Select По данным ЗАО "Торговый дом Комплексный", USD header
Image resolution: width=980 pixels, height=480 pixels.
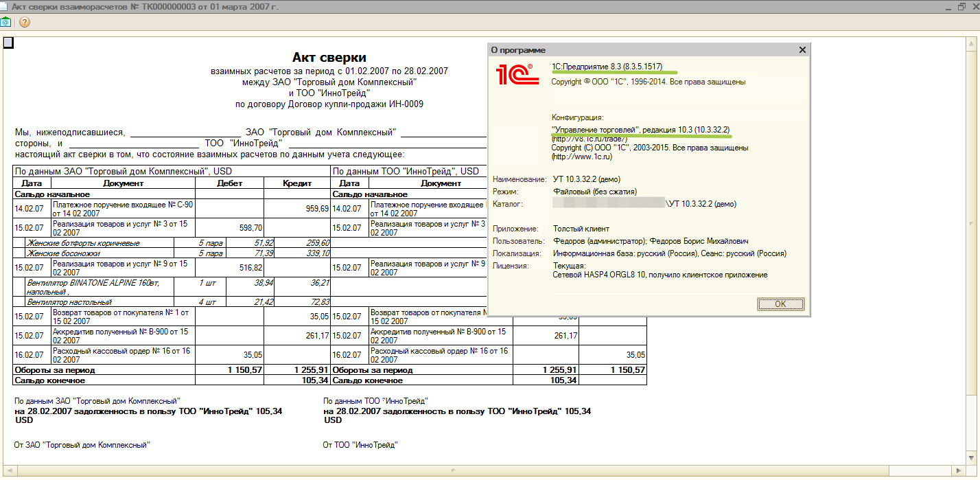point(172,172)
